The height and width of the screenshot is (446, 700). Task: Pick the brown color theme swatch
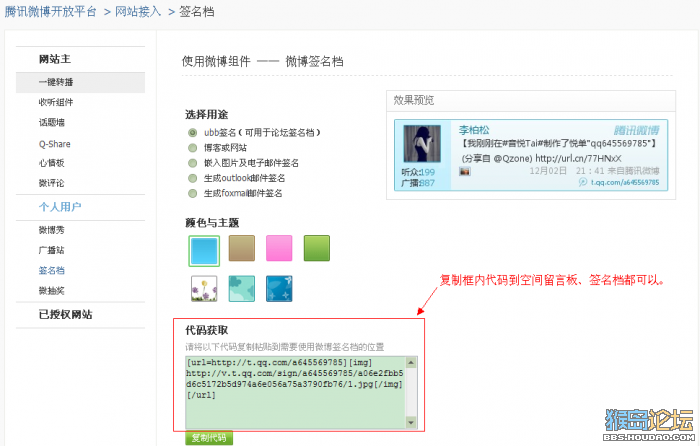242,248
